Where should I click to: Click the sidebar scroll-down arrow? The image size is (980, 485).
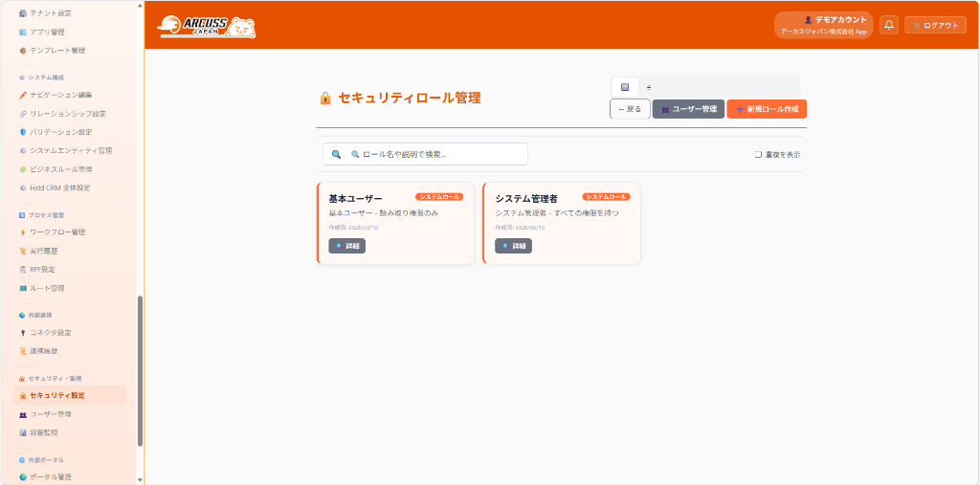[140, 480]
